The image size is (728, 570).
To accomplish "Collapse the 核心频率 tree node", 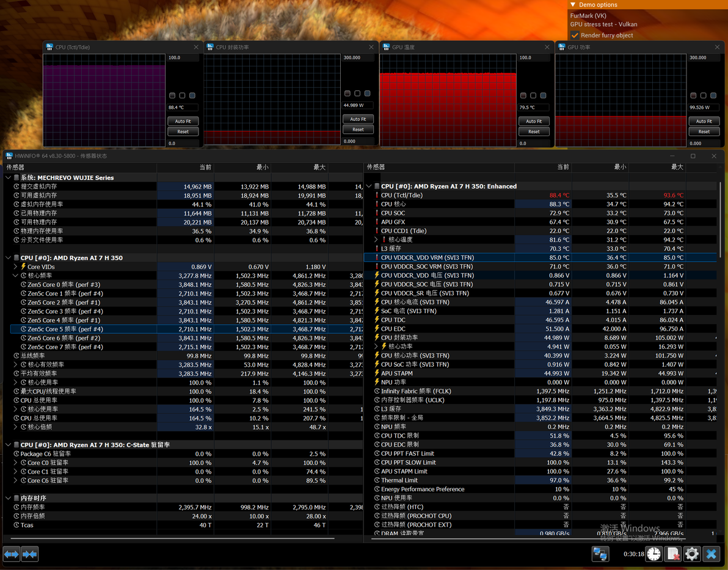I will [x=15, y=275].
